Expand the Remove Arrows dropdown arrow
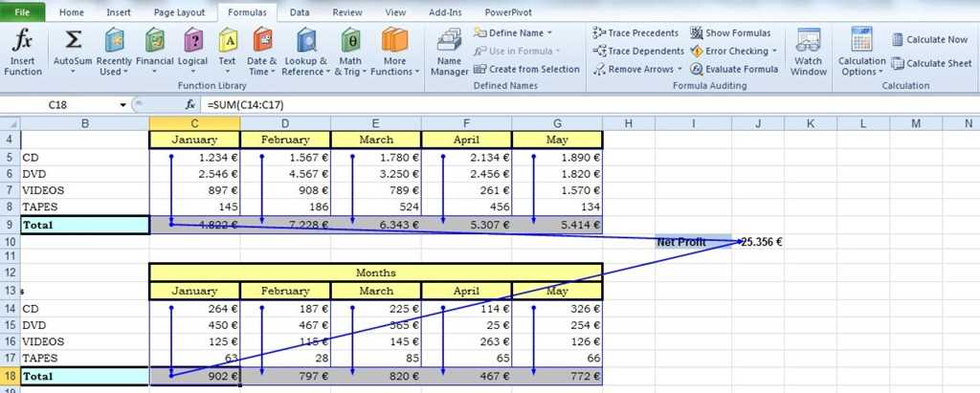This screenshot has width=980, height=393. point(679,70)
